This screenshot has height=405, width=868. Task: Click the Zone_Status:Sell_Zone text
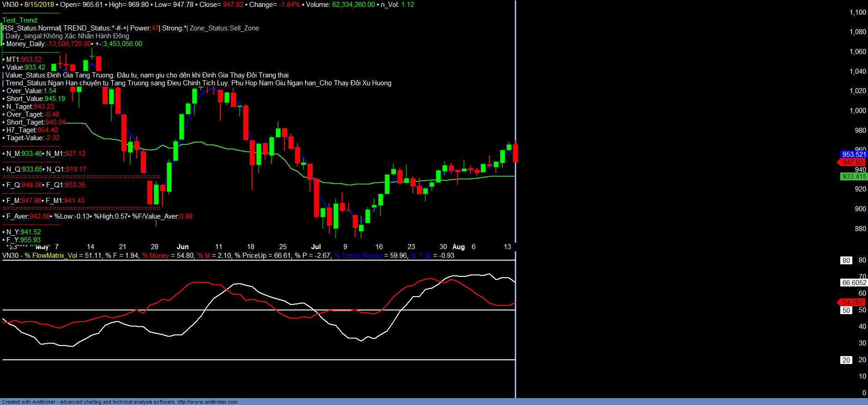point(224,28)
